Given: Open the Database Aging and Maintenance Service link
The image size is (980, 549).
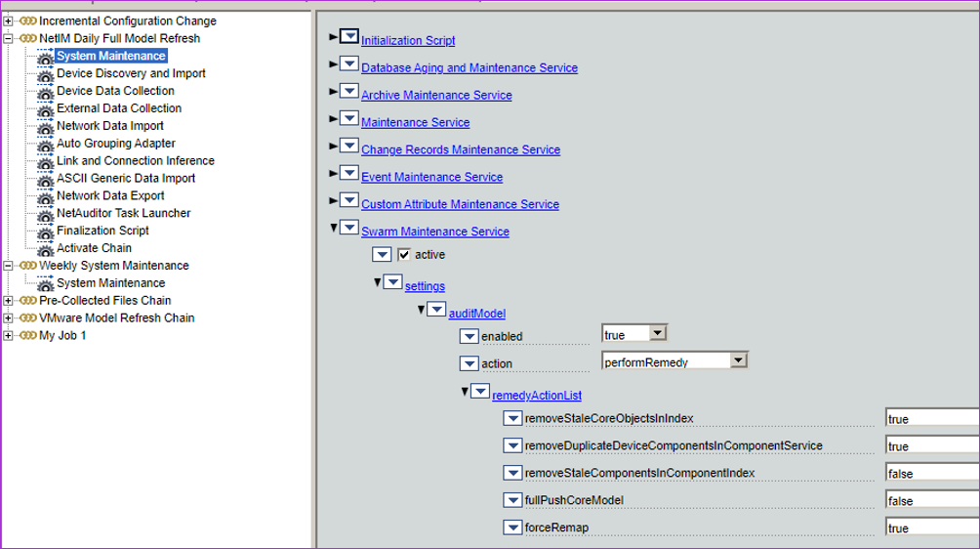Looking at the screenshot, I should pos(469,68).
